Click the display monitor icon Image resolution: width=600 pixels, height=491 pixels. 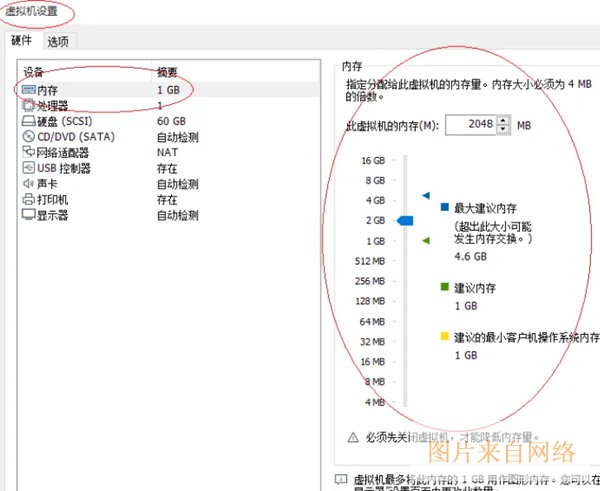29,214
